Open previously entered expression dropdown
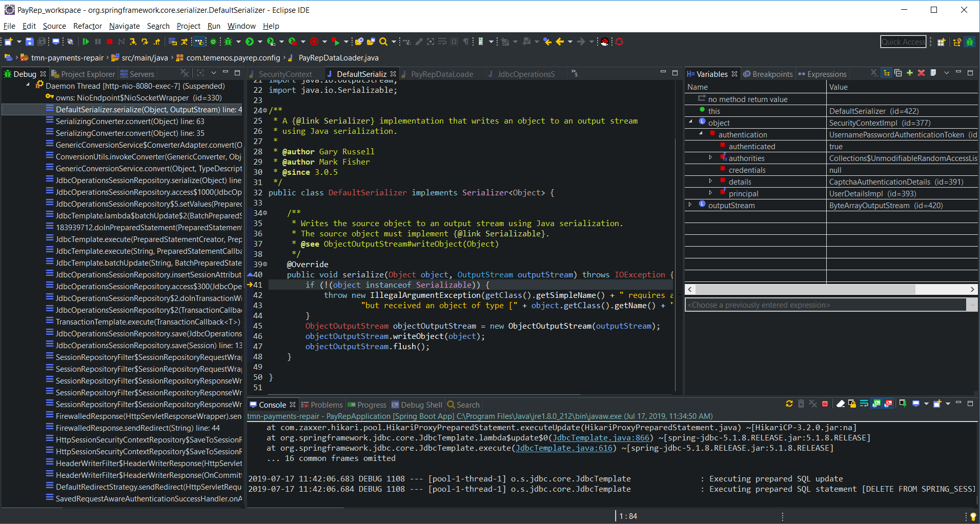The width and height of the screenshot is (980, 524). click(x=971, y=305)
